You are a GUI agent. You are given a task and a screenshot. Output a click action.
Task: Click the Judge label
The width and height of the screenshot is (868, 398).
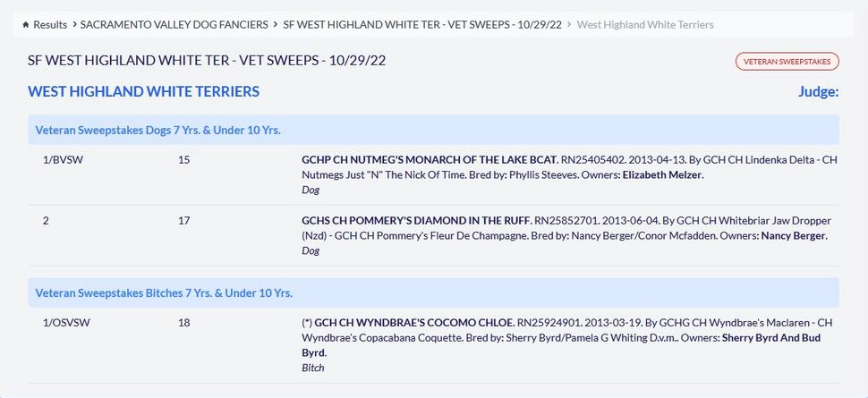click(818, 91)
